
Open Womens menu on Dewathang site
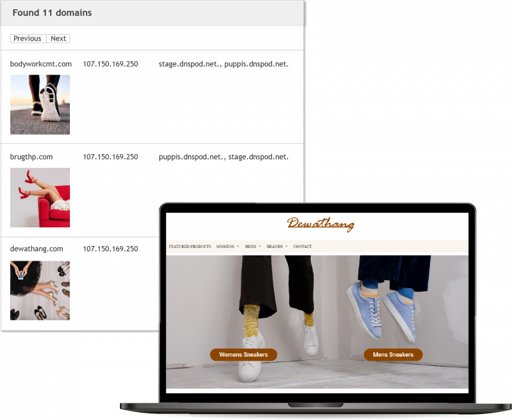[225, 247]
